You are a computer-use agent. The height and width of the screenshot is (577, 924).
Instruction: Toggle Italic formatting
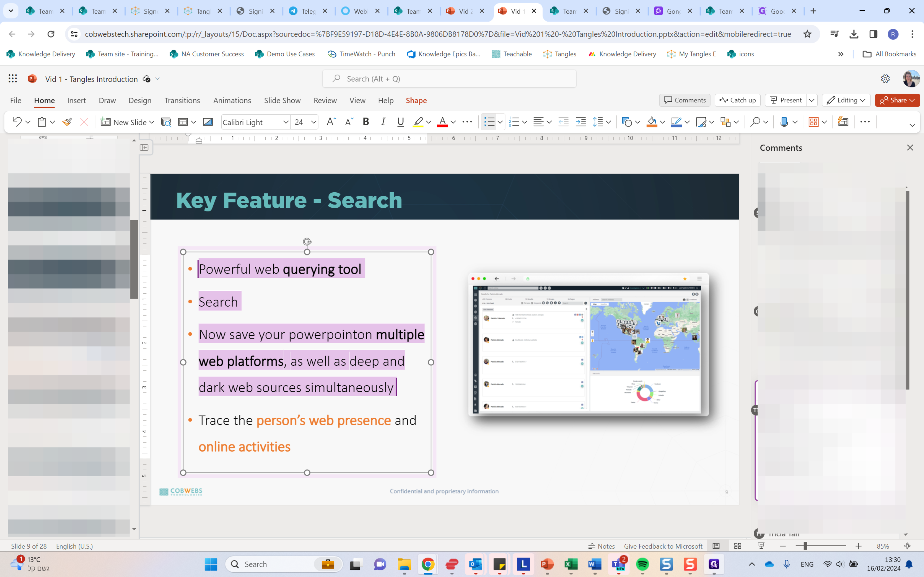coord(383,122)
